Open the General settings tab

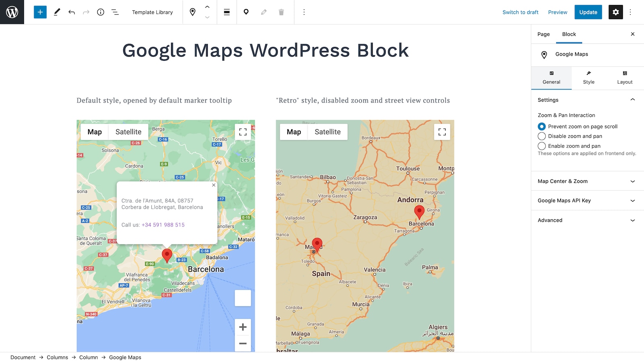551,78
